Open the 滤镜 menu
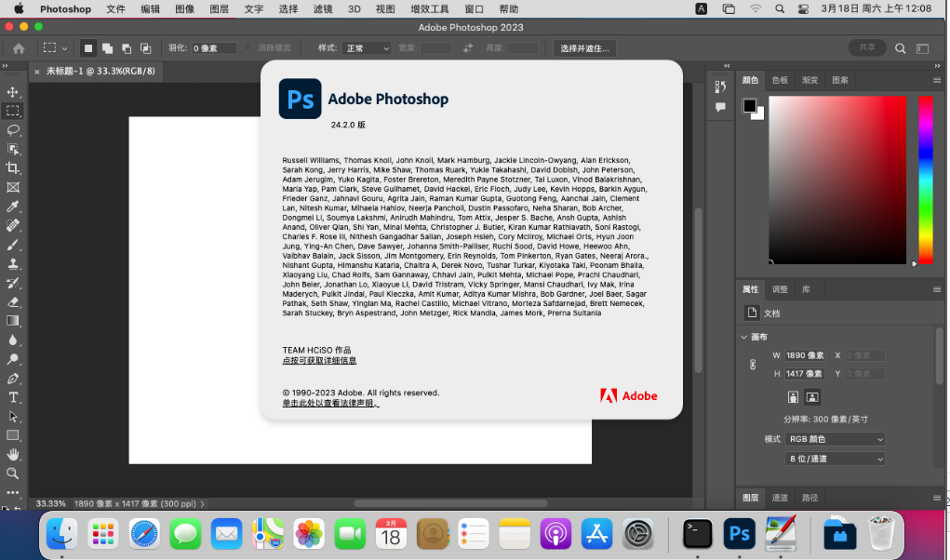Viewport: 950px width, 560px height. pos(322,9)
